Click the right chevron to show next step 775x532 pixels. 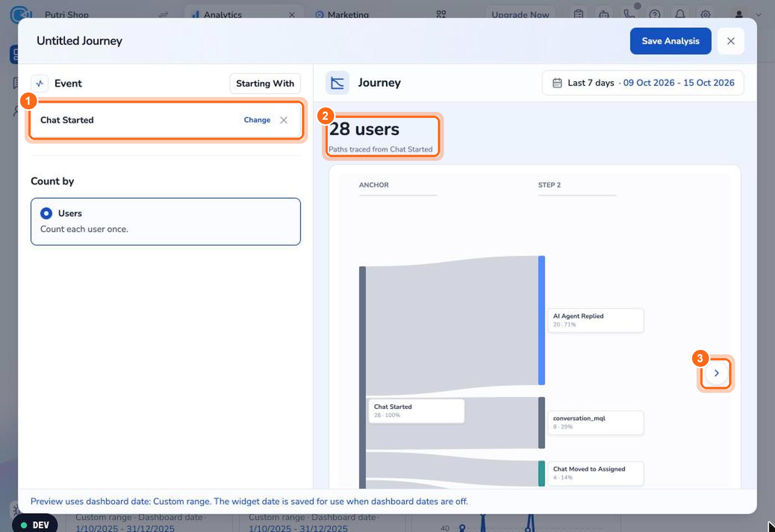(x=716, y=373)
